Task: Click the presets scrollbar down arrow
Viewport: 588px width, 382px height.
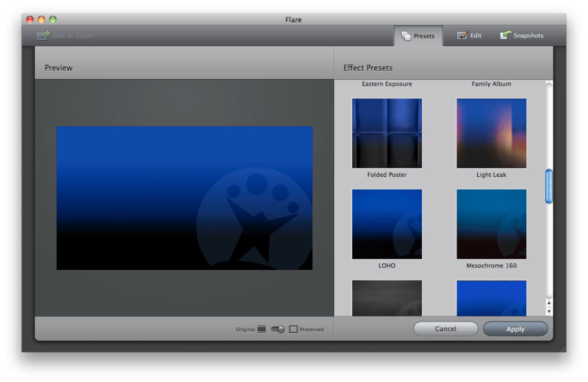Action: coord(549,311)
